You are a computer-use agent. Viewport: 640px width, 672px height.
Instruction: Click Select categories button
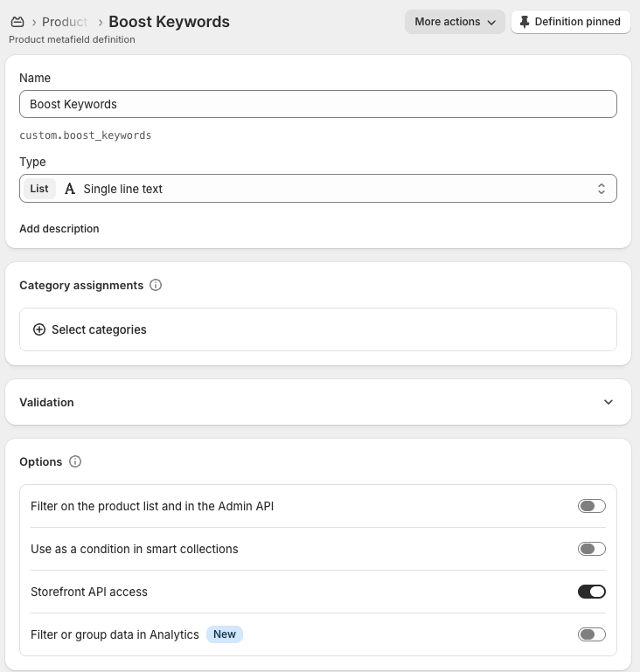click(x=99, y=329)
